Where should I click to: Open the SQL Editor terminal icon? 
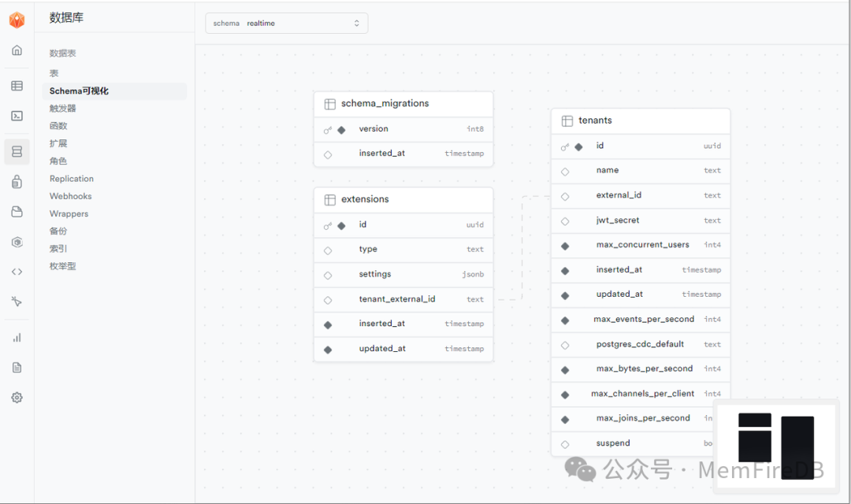[x=17, y=116]
